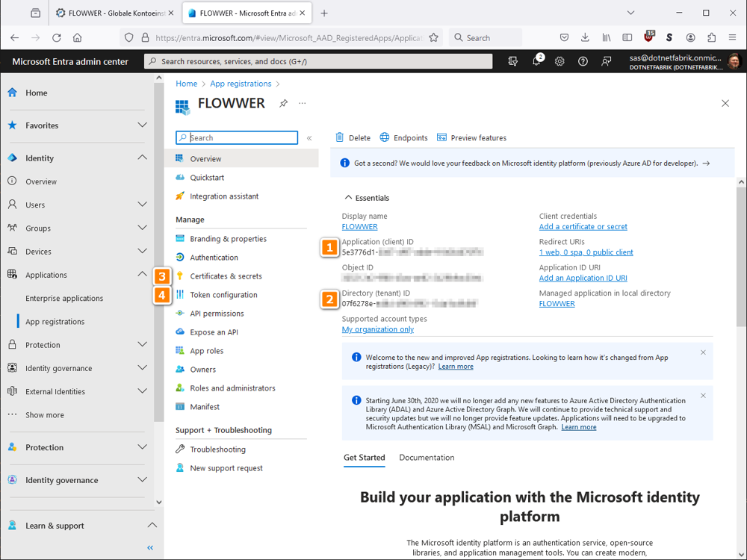747x560 pixels.
Task: Switch to the Documentation tab
Action: [x=427, y=457]
